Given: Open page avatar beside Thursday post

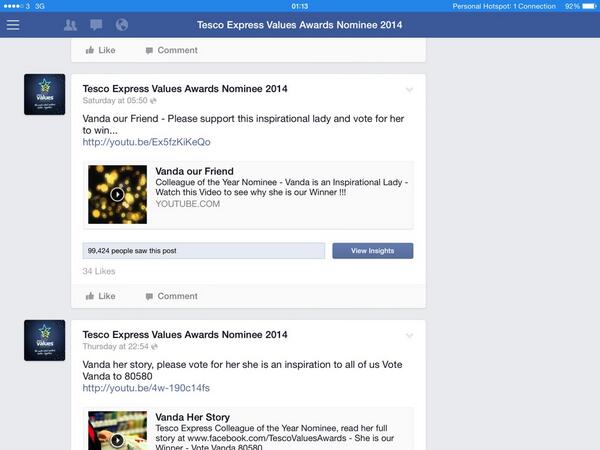Looking at the screenshot, I should coord(44,341).
